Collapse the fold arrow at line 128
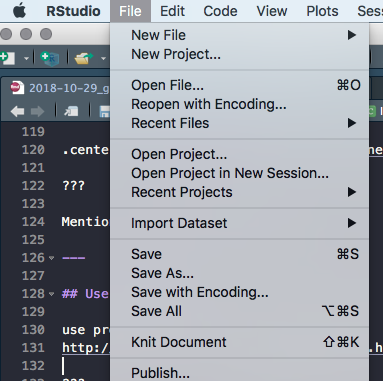 point(51,294)
